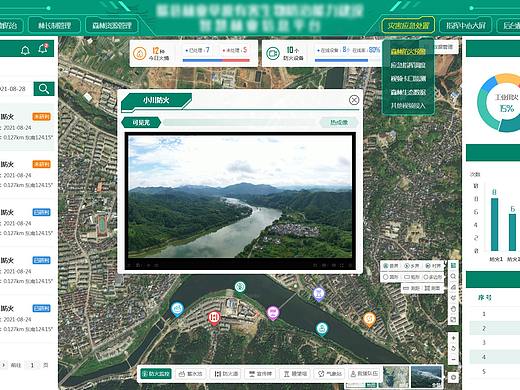Click the teal marker on the river
Viewport: 520px width, 390px height.
pyautogui.click(x=322, y=329)
